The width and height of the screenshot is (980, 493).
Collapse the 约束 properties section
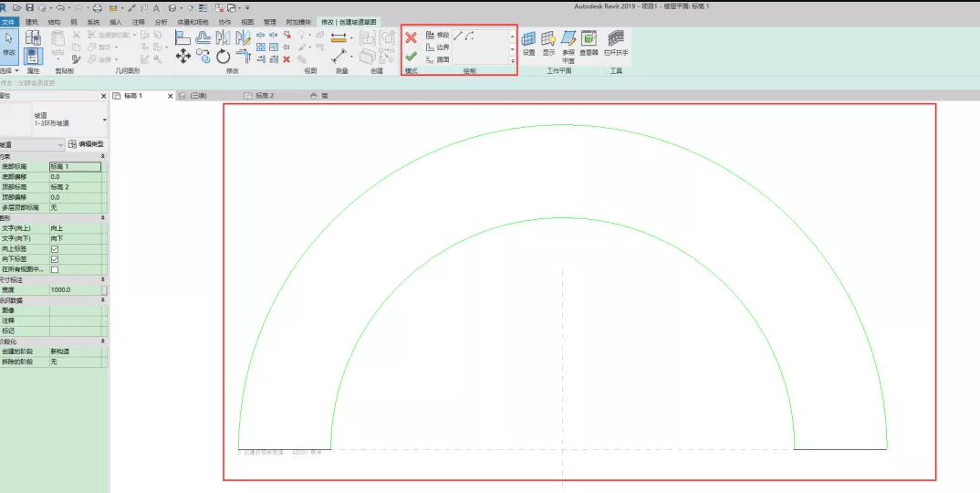click(103, 156)
